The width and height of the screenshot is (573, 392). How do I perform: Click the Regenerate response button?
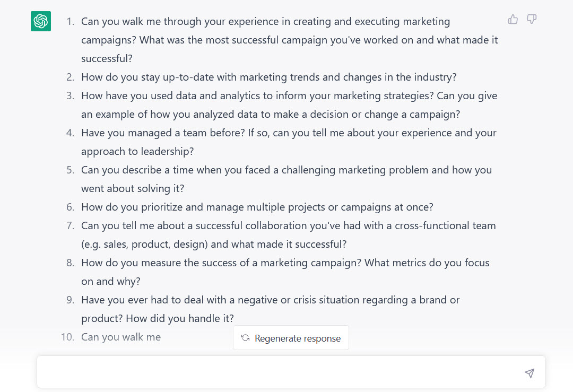(x=291, y=338)
